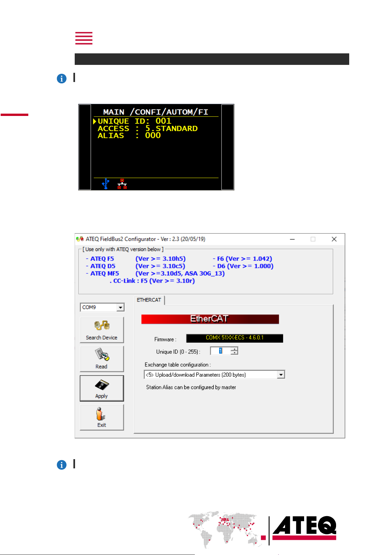Click the red EtherCAT banner
This screenshot has height=555, width=392.
(x=210, y=319)
